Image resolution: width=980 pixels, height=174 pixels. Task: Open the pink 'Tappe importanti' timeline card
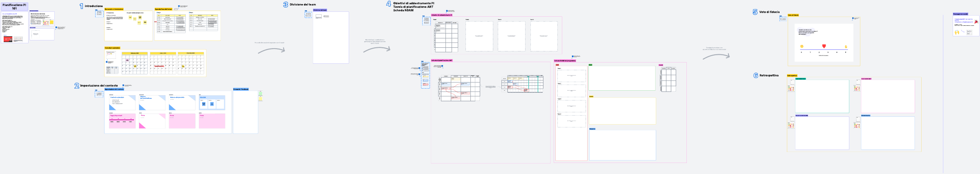(x=122, y=121)
